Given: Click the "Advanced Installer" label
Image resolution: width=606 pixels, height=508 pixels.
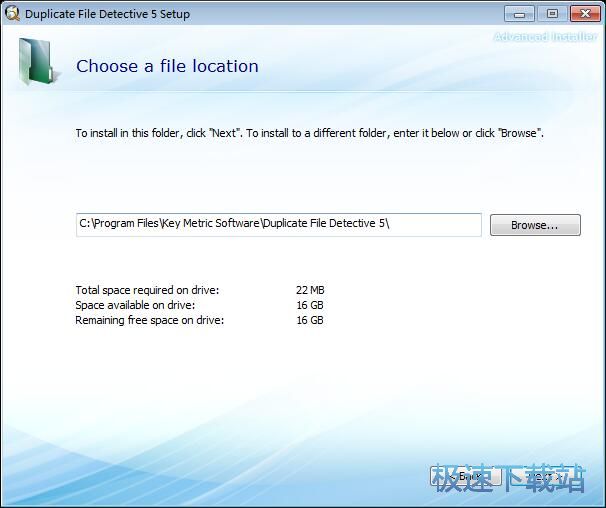Looking at the screenshot, I should [545, 37].
